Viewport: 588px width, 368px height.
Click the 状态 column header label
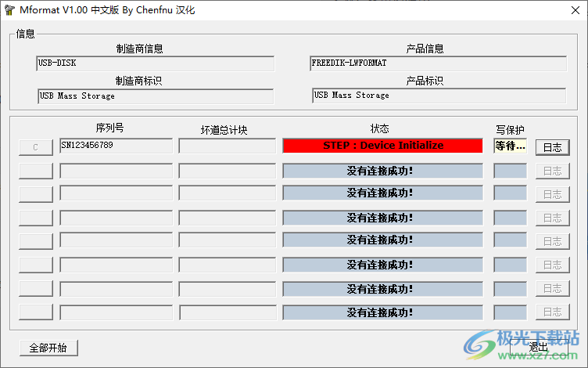pyautogui.click(x=379, y=128)
